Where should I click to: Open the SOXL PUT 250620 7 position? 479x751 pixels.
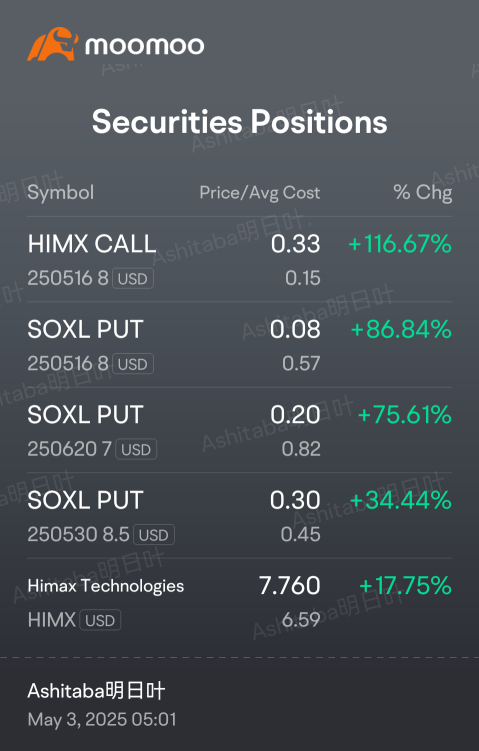coord(240,430)
